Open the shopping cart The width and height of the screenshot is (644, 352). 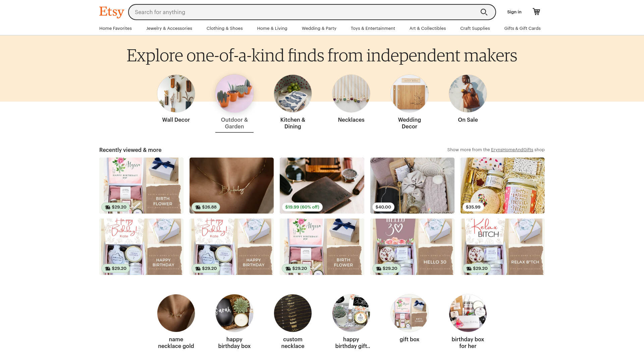click(536, 12)
